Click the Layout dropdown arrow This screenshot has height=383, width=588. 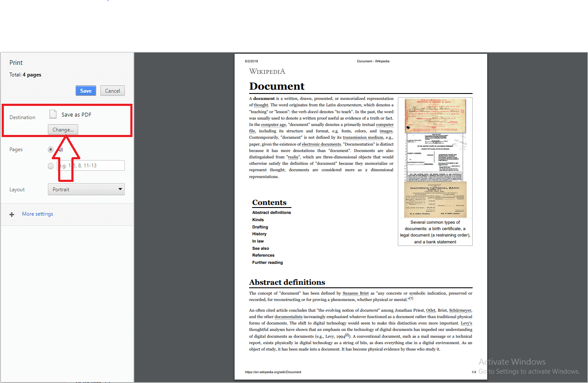click(x=120, y=189)
